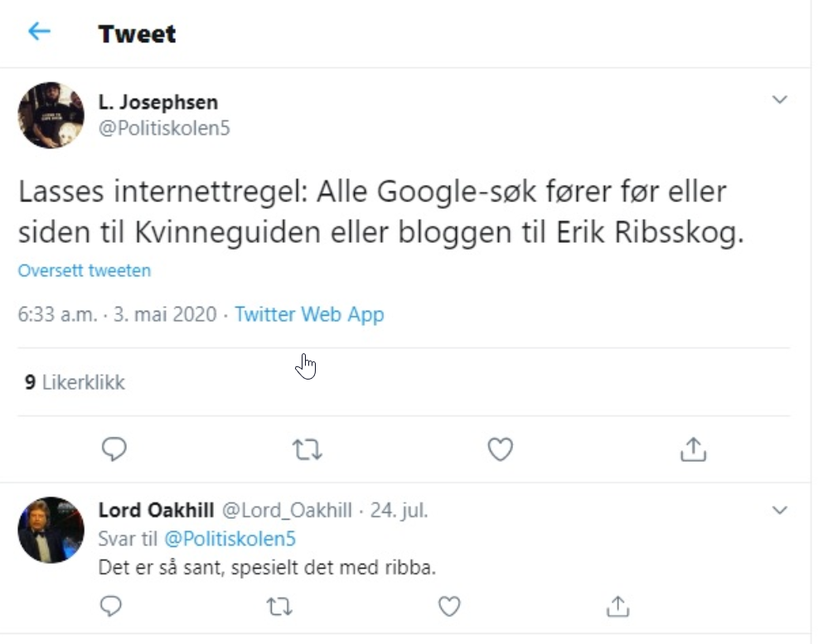Screen dimensions: 818x644
Task: Reply to Lord Oakhill's comment
Action: [x=110, y=607]
